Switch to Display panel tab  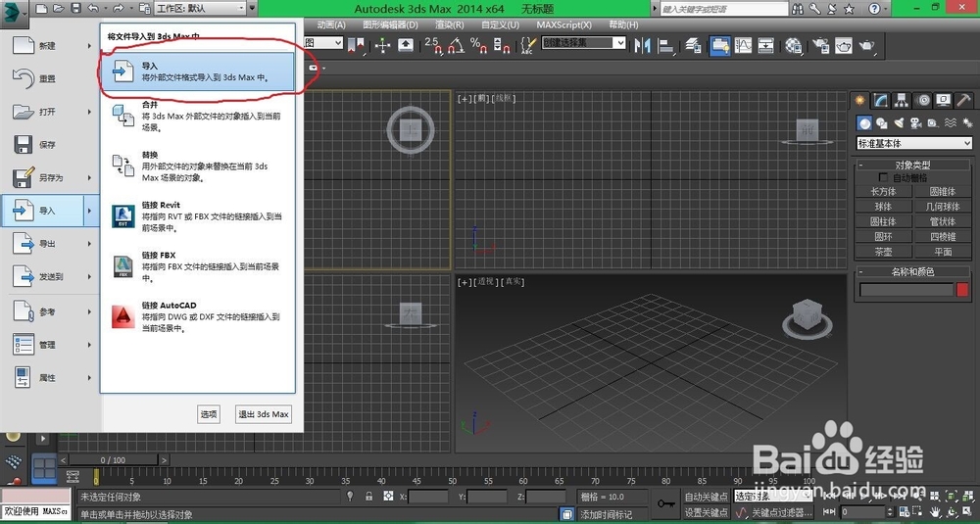943,100
